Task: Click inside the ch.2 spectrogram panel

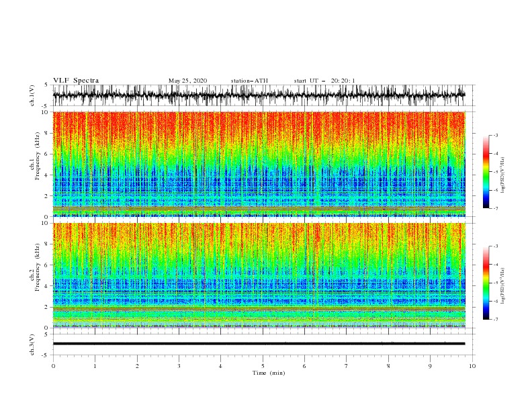Action: tap(259, 275)
